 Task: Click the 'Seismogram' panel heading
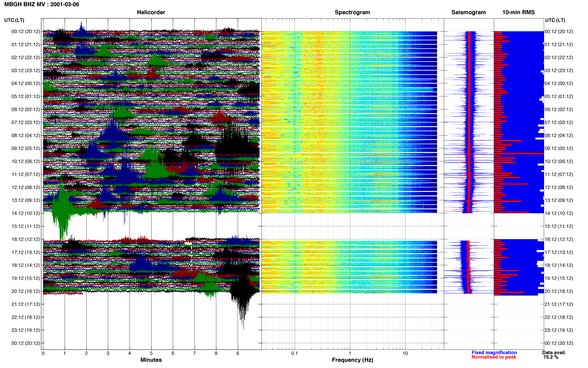tap(468, 12)
